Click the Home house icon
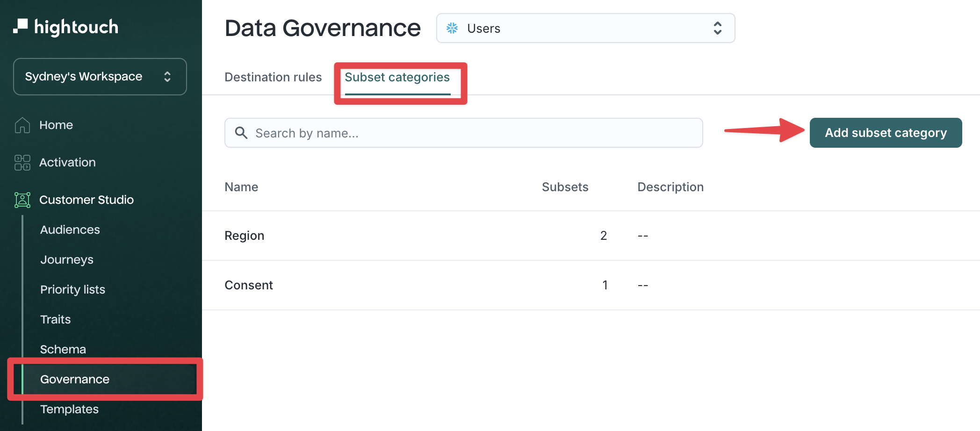Viewport: 980px width, 431px height. click(22, 125)
